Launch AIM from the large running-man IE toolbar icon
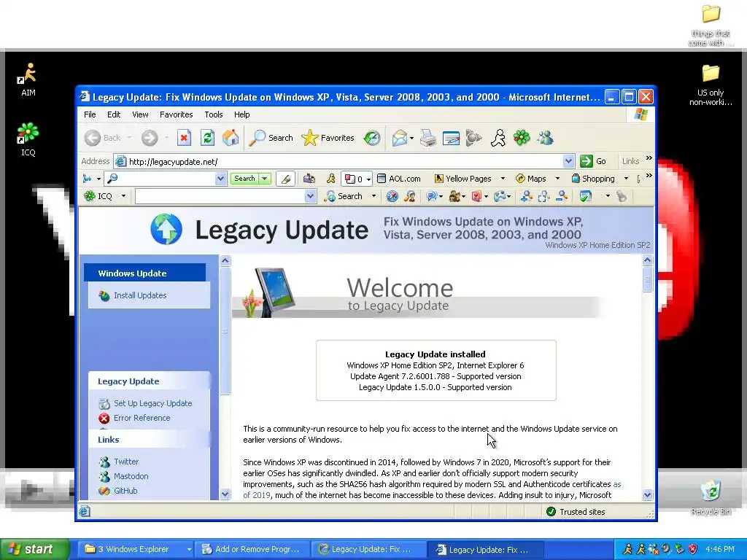Screen dimensions: 747x560 (498, 138)
